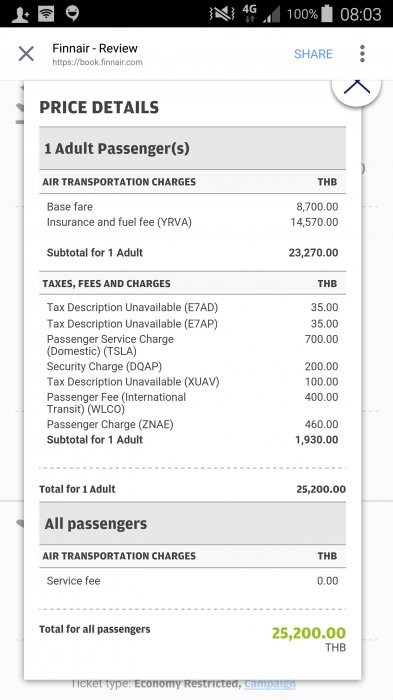Image resolution: width=393 pixels, height=700 pixels.
Task: Tap the PRICE DETAILS heading
Action: [x=99, y=107]
